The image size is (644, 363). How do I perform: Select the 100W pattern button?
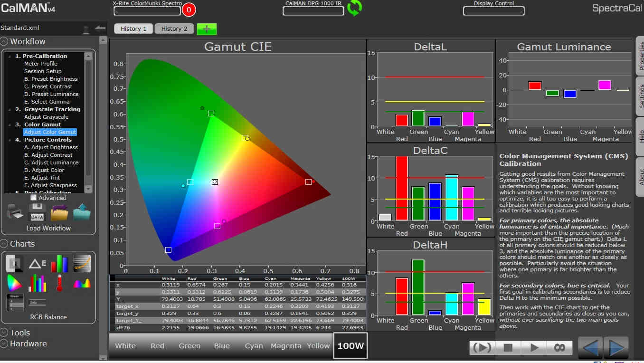(350, 346)
